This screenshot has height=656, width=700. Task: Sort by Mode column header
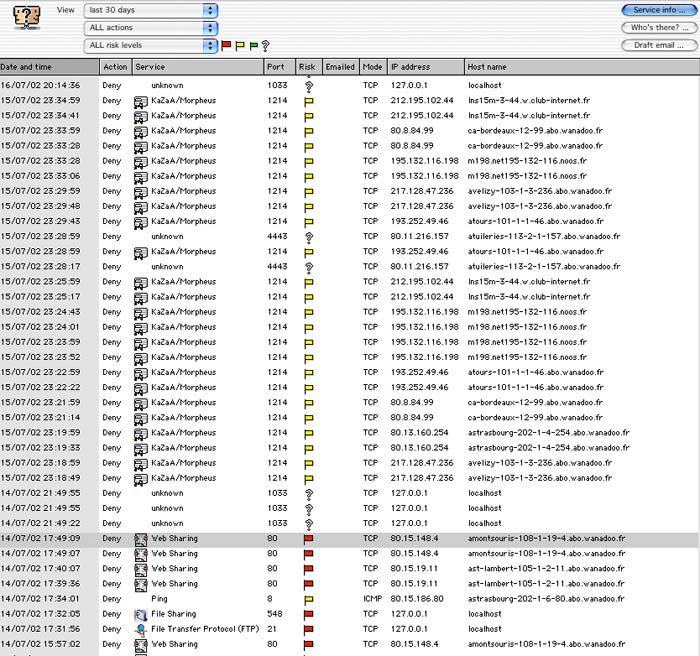coord(372,67)
